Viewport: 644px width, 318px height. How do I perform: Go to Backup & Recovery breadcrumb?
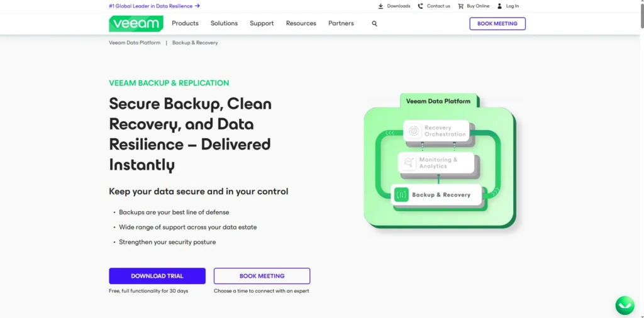(195, 43)
